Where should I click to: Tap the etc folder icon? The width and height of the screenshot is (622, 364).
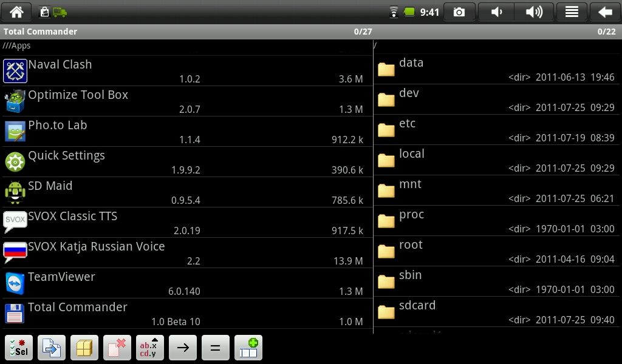point(386,130)
